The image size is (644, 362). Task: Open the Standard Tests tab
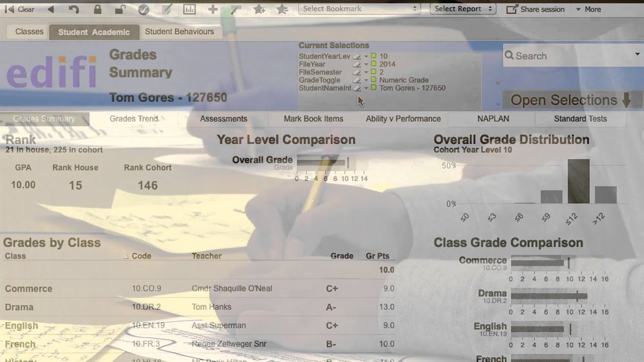point(581,119)
